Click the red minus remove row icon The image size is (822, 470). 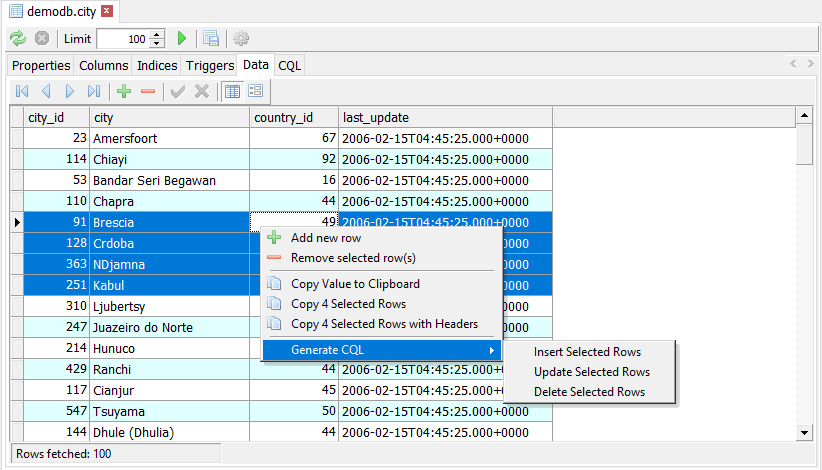click(148, 91)
